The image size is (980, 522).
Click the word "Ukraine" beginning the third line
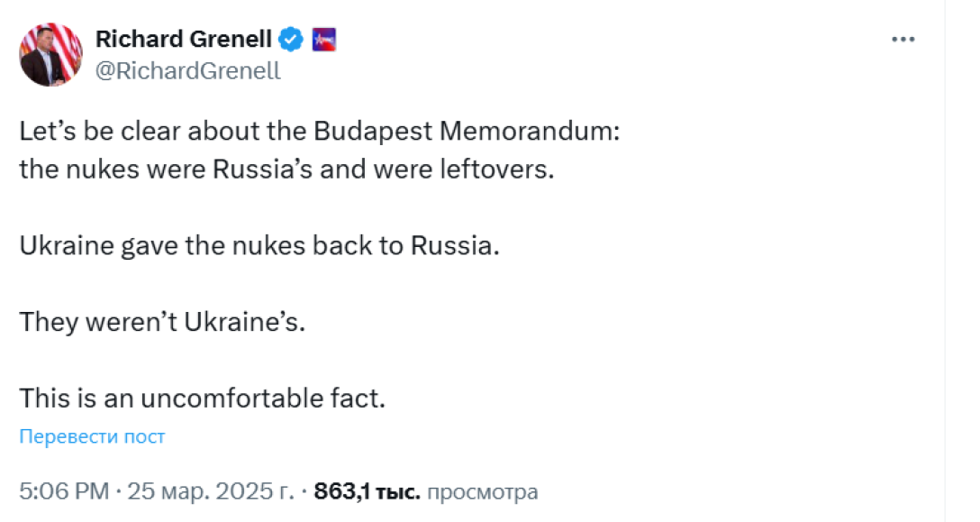[x=59, y=245]
